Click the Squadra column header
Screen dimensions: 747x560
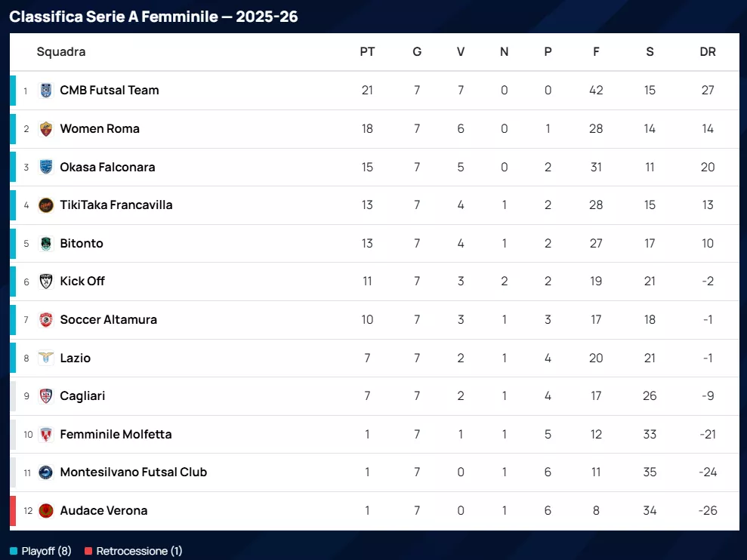(x=61, y=52)
